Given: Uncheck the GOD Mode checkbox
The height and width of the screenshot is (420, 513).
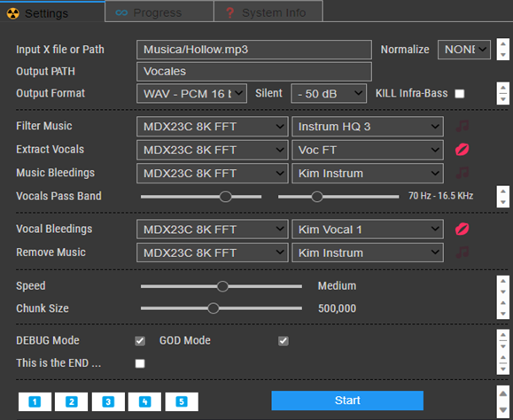Looking at the screenshot, I should pos(284,341).
